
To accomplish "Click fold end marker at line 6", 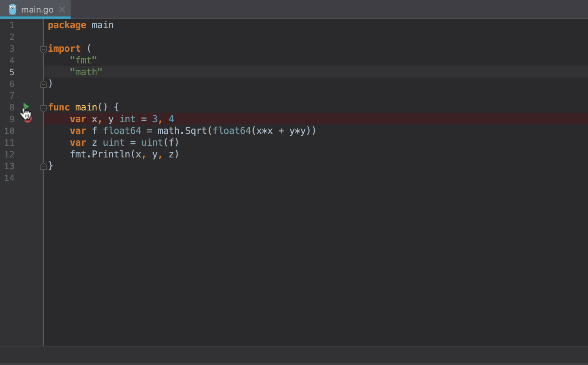I will point(44,84).
